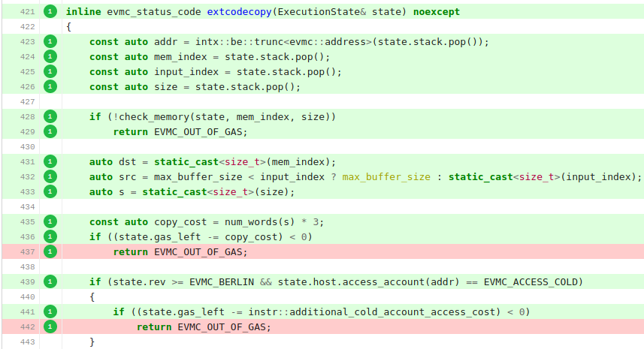
Task: Click hit-count badge on line 431
Action: [50, 161]
